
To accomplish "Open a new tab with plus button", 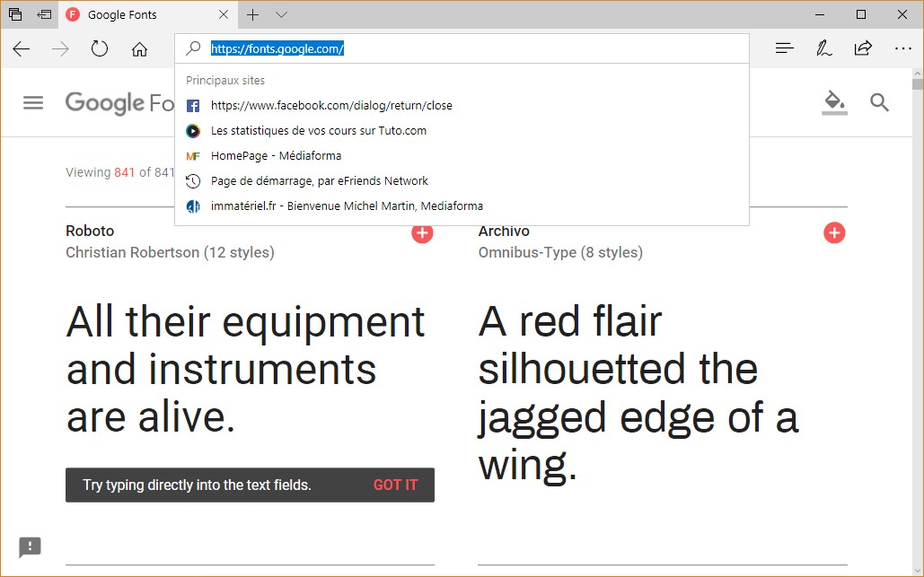I will (x=253, y=14).
